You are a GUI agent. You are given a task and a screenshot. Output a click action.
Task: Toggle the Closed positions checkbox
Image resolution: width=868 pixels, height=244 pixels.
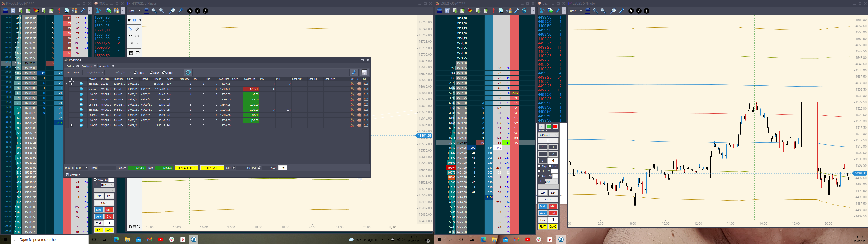[163, 73]
